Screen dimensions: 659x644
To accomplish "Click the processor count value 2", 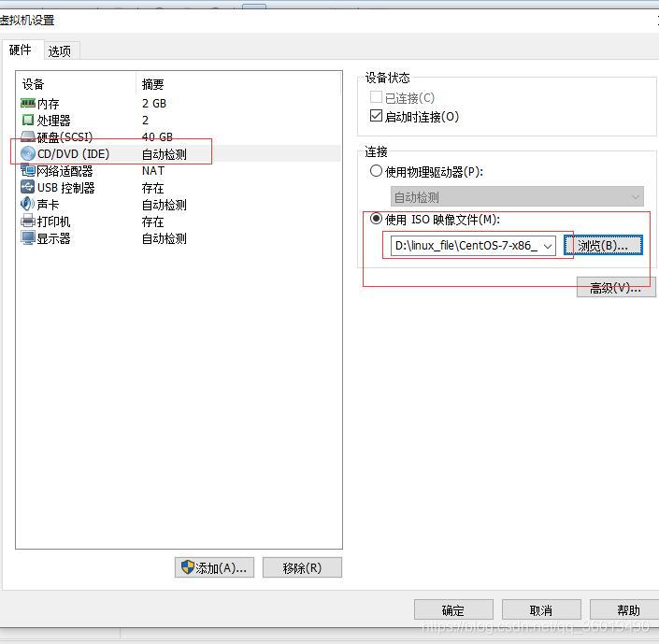I will click(x=146, y=121).
